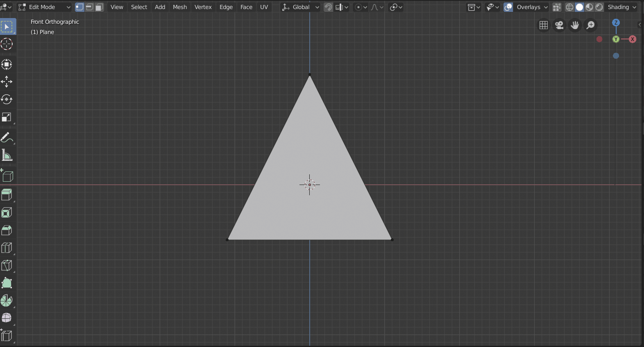
Task: Choose the Transform tool in toolbar
Action: pos(7,64)
